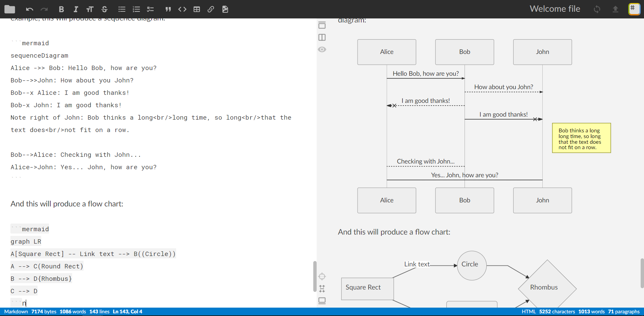Screen dimensions: 644x316
Task: Click the sync status icon
Action: tap(597, 9)
